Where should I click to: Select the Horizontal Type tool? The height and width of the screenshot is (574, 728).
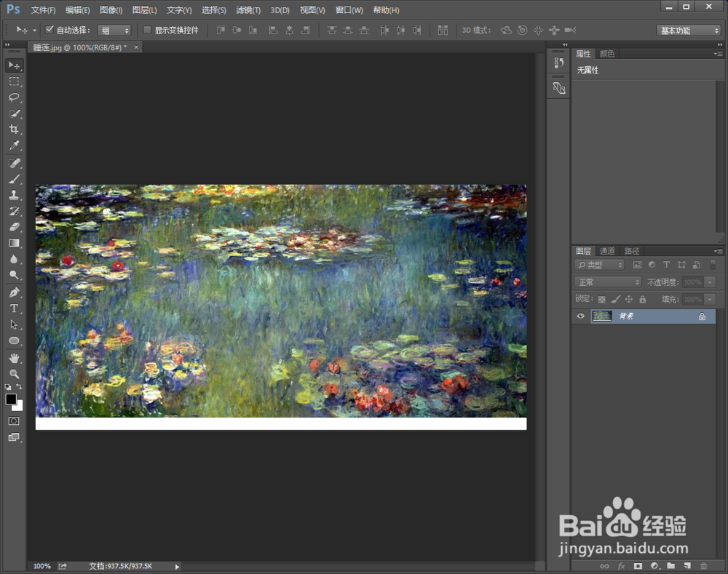(x=14, y=308)
